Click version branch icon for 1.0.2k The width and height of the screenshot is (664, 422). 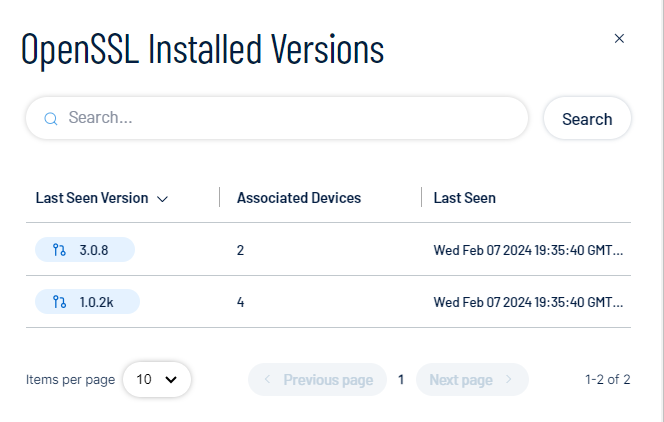pyautogui.click(x=59, y=302)
